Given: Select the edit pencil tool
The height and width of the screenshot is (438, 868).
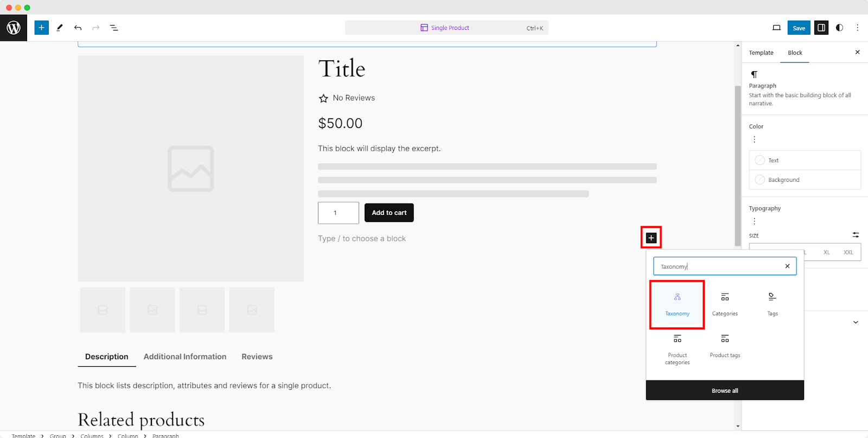Looking at the screenshot, I should tap(60, 28).
